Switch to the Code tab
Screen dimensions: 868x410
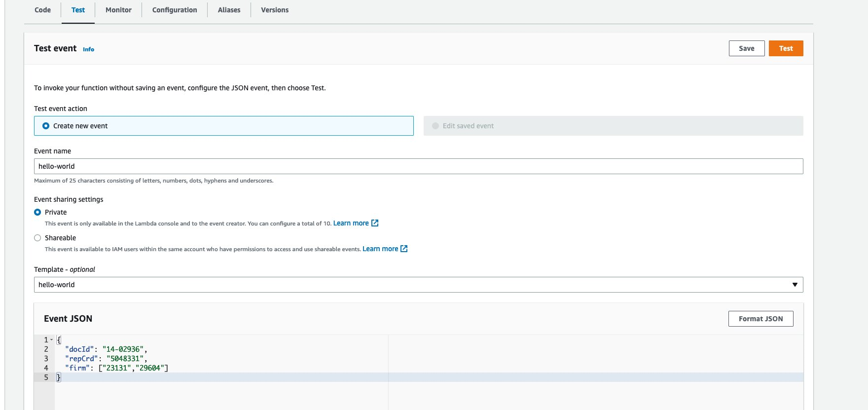42,10
